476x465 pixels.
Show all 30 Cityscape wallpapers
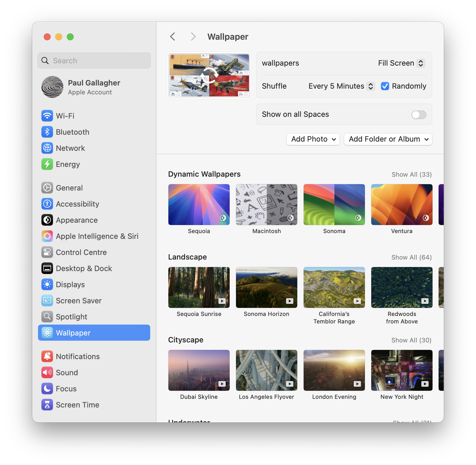click(x=412, y=340)
